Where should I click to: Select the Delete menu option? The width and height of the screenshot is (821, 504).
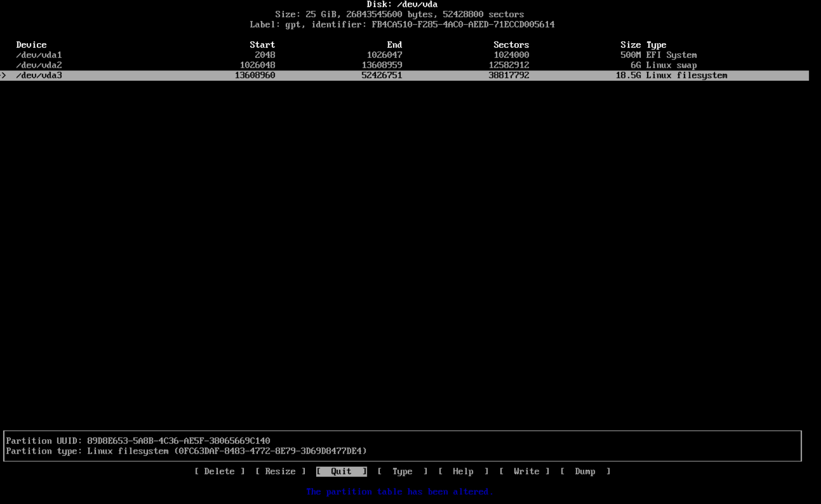(x=219, y=472)
